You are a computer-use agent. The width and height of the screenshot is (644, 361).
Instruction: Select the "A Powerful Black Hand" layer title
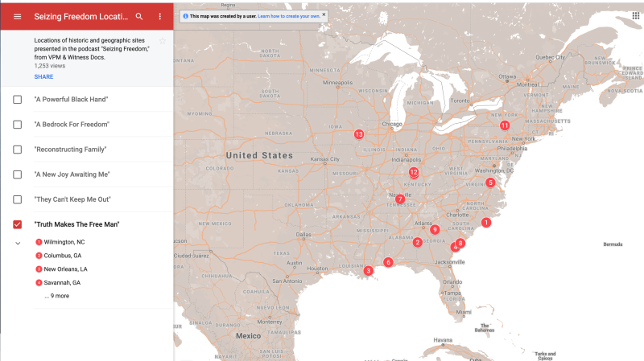coord(71,99)
